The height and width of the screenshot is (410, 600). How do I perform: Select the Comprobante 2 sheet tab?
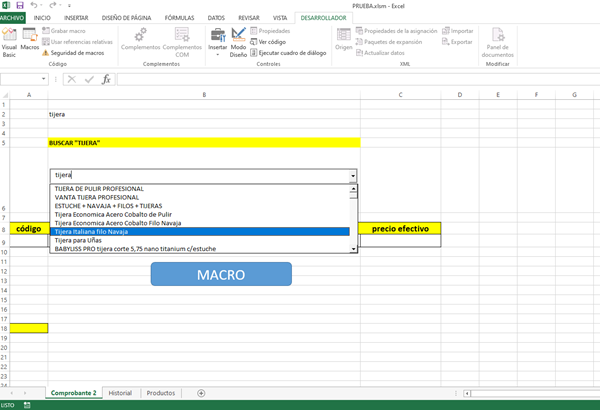coord(73,393)
